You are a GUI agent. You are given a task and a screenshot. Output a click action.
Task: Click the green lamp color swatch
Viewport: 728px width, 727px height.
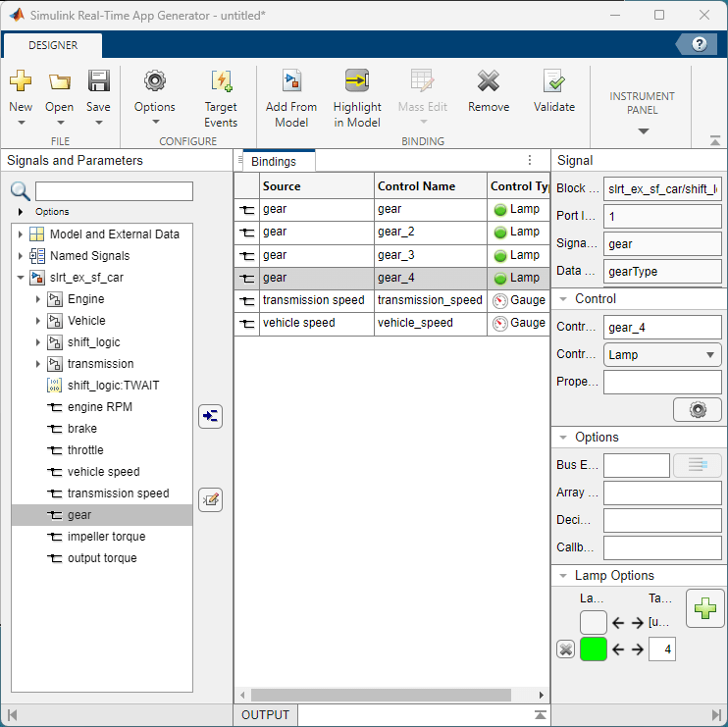coord(594,649)
